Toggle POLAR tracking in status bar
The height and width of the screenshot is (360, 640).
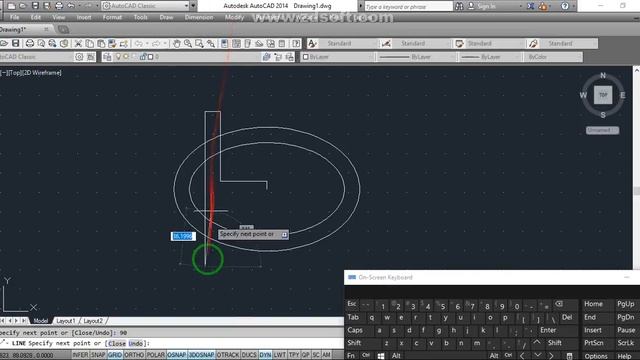click(x=156, y=355)
